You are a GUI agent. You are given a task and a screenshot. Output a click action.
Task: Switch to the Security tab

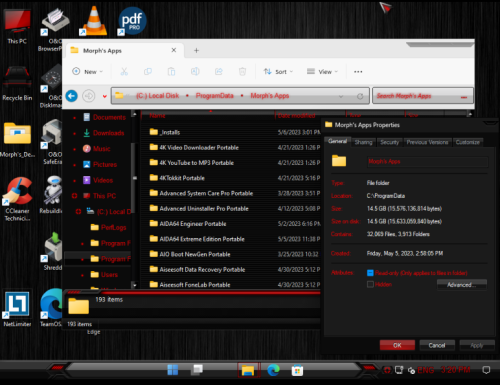click(x=390, y=142)
